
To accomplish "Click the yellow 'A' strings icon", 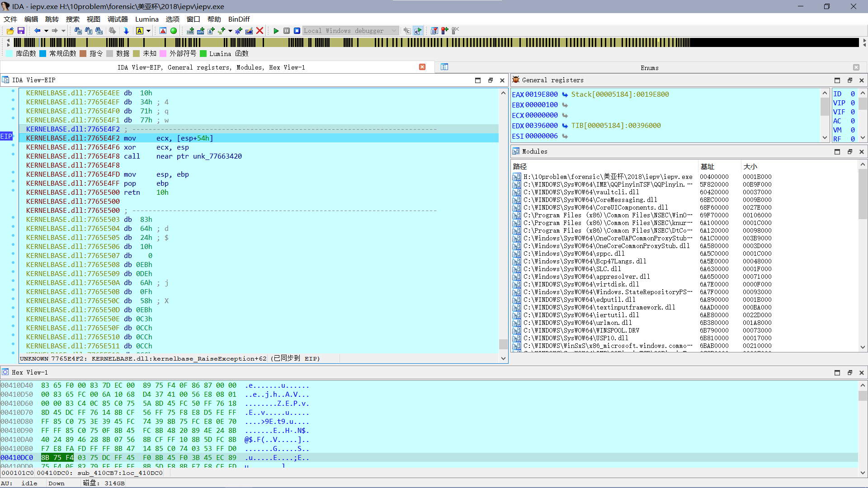I will [140, 31].
